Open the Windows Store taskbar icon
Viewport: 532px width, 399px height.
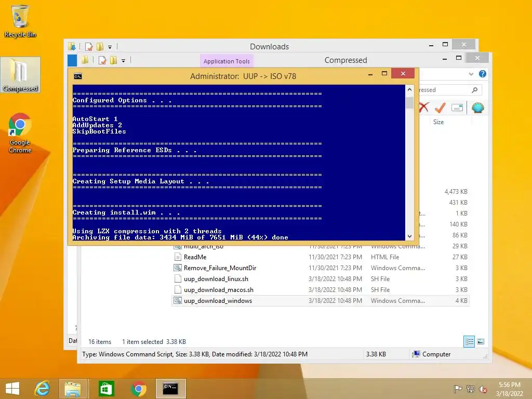coord(106,389)
